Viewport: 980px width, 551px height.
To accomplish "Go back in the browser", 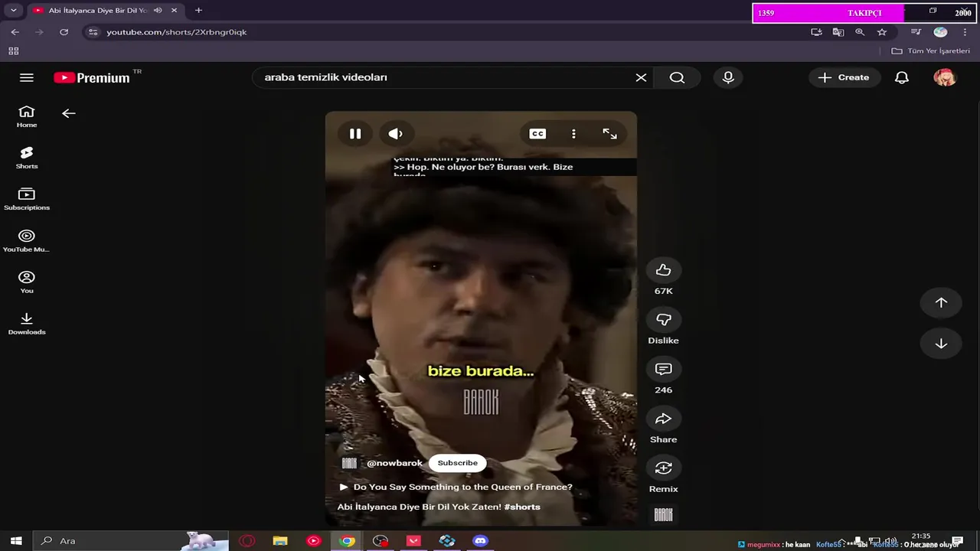I will (15, 32).
